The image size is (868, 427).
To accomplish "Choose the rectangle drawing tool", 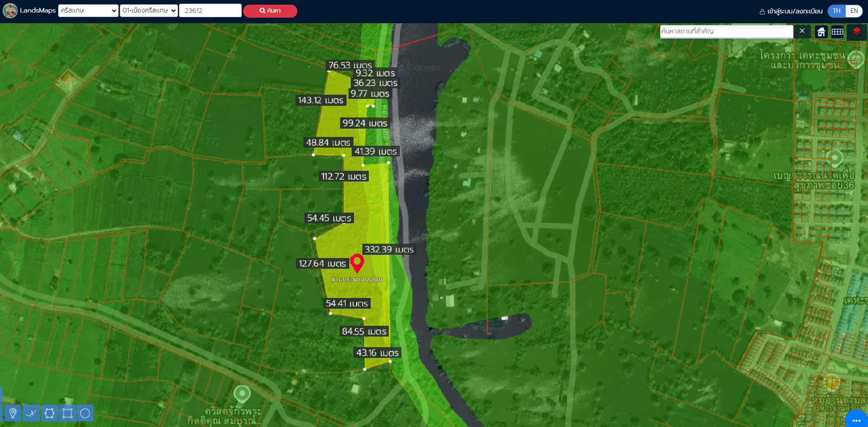I will click(67, 413).
